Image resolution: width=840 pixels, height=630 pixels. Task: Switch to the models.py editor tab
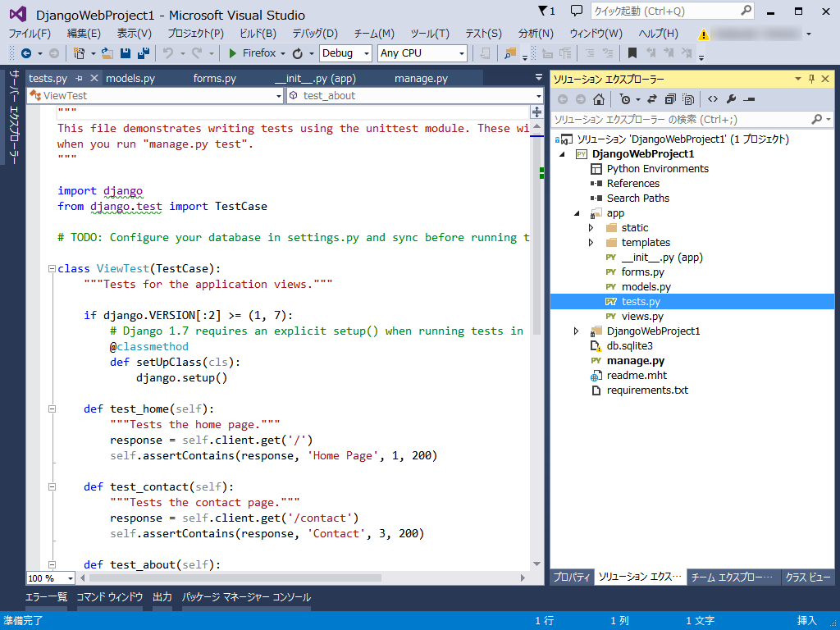click(x=130, y=79)
